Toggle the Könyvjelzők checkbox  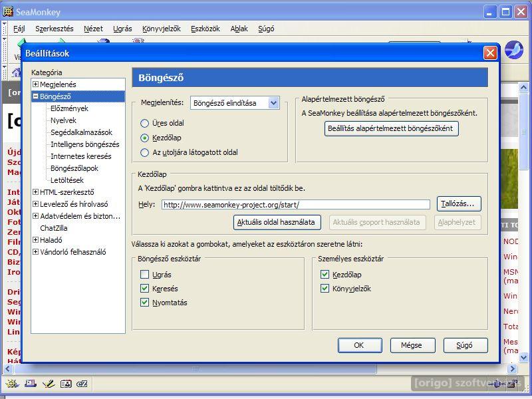pos(325,289)
